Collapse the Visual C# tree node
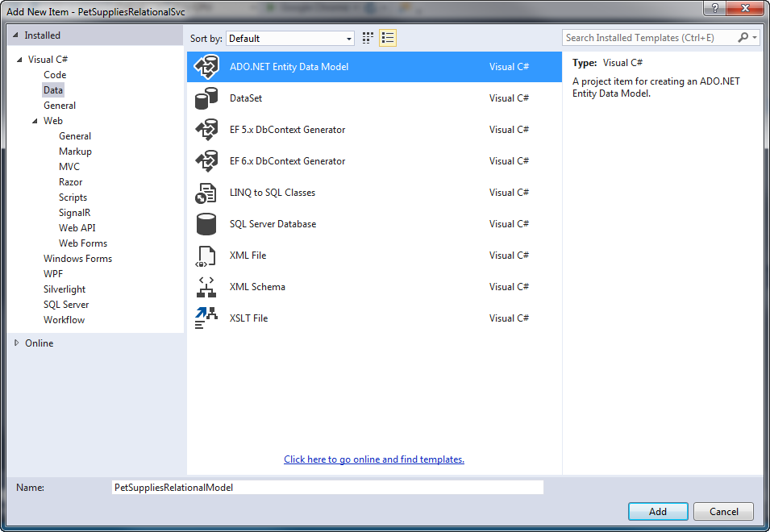 19,60
